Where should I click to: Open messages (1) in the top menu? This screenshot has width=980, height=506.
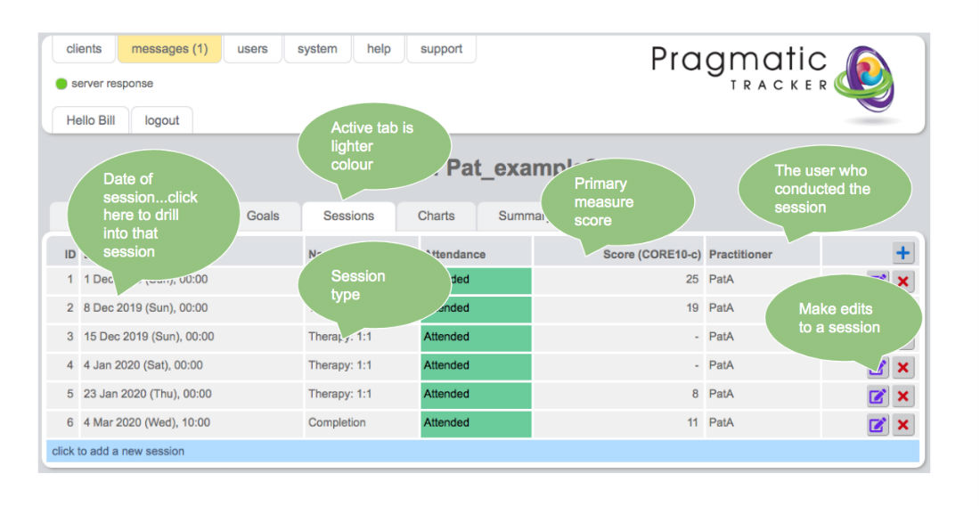coord(169,49)
